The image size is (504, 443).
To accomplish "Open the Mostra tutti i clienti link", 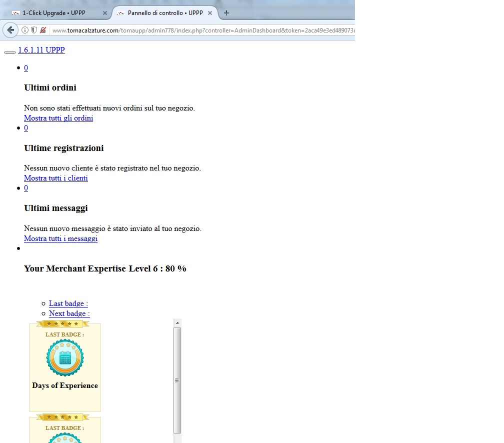I will coord(56,178).
